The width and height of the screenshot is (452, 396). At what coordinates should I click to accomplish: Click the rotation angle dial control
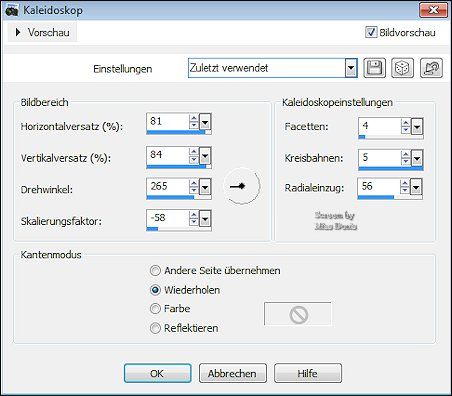(242, 186)
